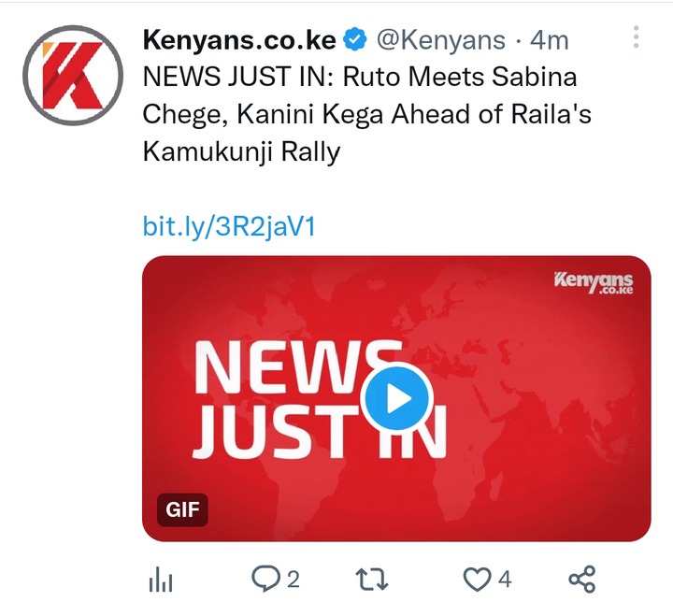Click the Kenyans.co.ke logo in GIF
Viewport: 673px width, 616px height.
coord(594,282)
